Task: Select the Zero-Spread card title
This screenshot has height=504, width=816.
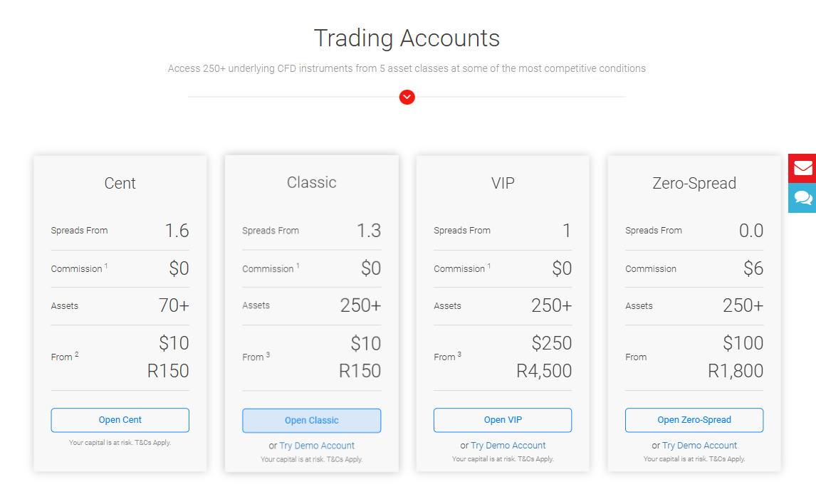Action: (x=694, y=183)
